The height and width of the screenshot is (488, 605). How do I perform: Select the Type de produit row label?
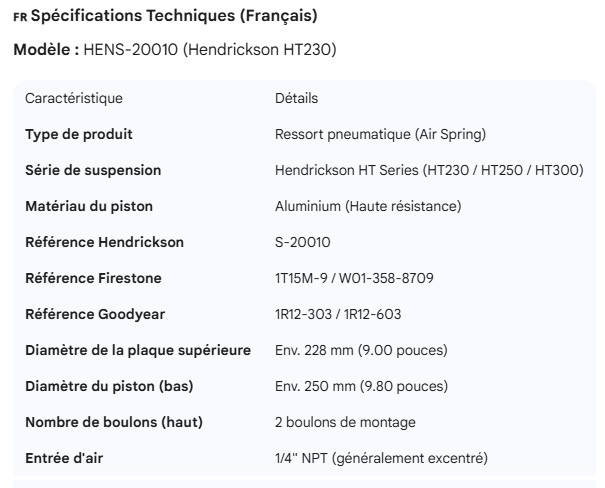(79, 134)
